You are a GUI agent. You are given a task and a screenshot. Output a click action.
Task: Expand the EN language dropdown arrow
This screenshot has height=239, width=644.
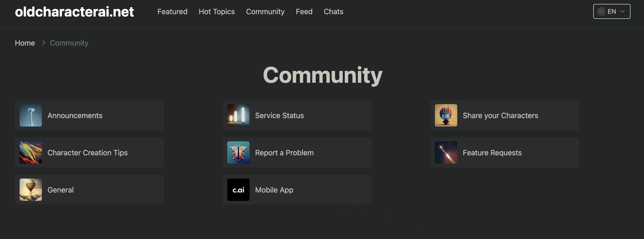pos(623,11)
